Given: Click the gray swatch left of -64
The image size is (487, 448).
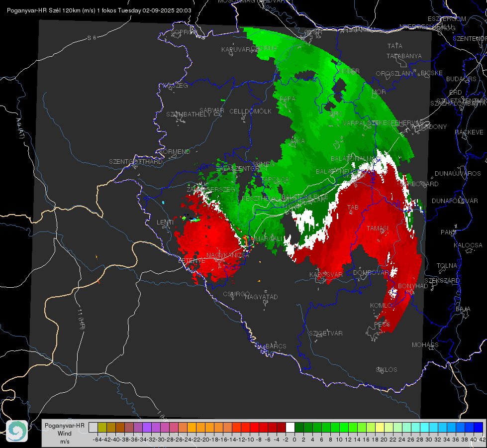Looking at the screenshot, I should coord(93,428).
